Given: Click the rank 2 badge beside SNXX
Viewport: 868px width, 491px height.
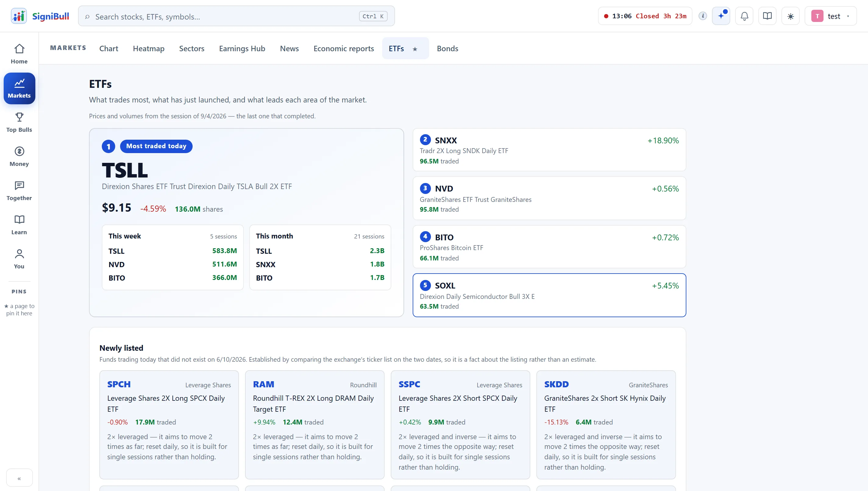Looking at the screenshot, I should pyautogui.click(x=425, y=140).
